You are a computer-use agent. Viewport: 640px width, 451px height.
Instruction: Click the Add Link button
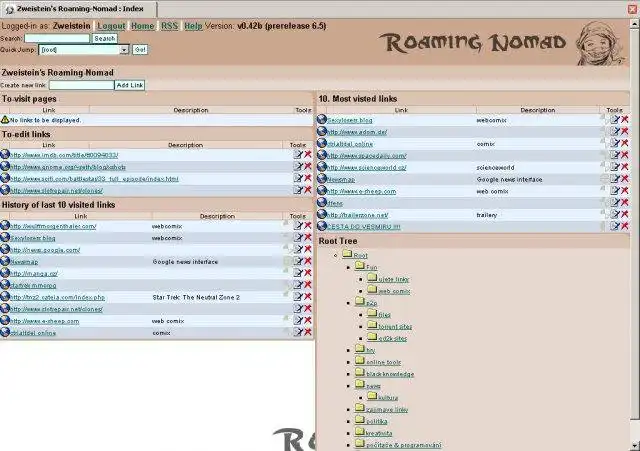[130, 85]
